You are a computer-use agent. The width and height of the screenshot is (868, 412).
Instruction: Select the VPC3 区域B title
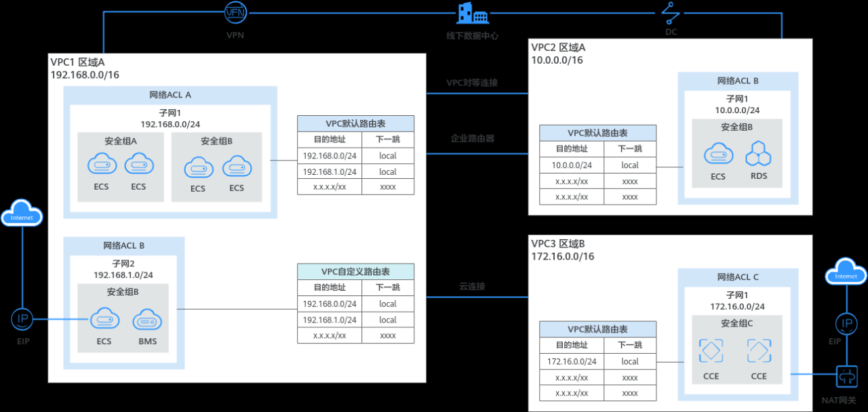click(558, 244)
